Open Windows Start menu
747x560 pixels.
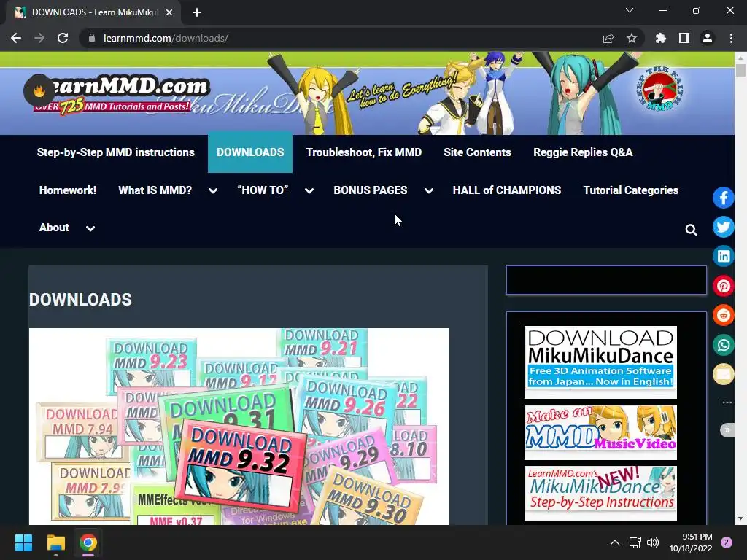(x=23, y=542)
